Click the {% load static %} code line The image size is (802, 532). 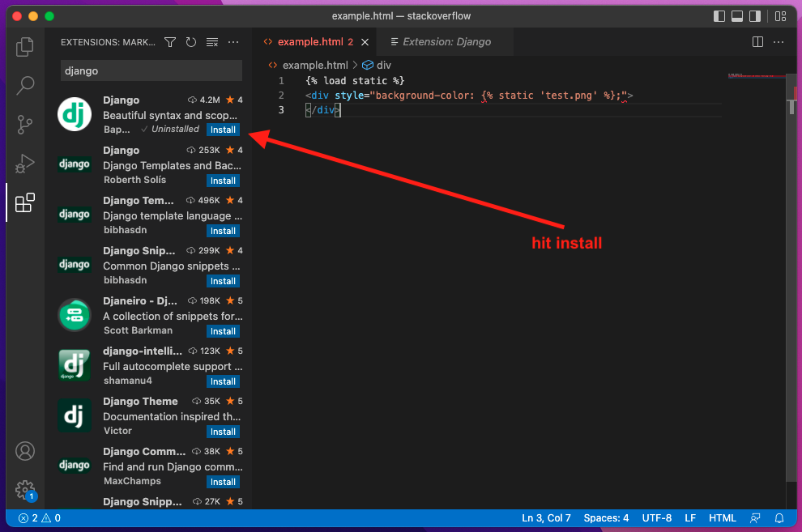[355, 81]
